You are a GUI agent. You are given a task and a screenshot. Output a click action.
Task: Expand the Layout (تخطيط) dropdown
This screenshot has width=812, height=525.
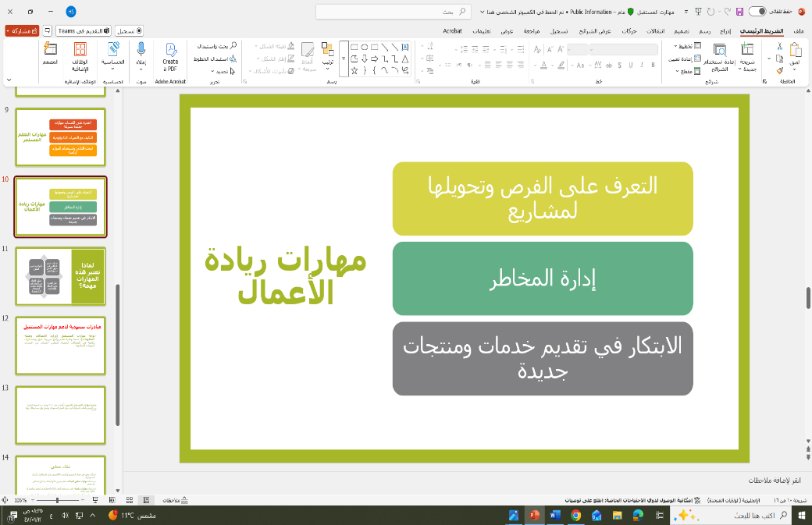click(x=681, y=47)
